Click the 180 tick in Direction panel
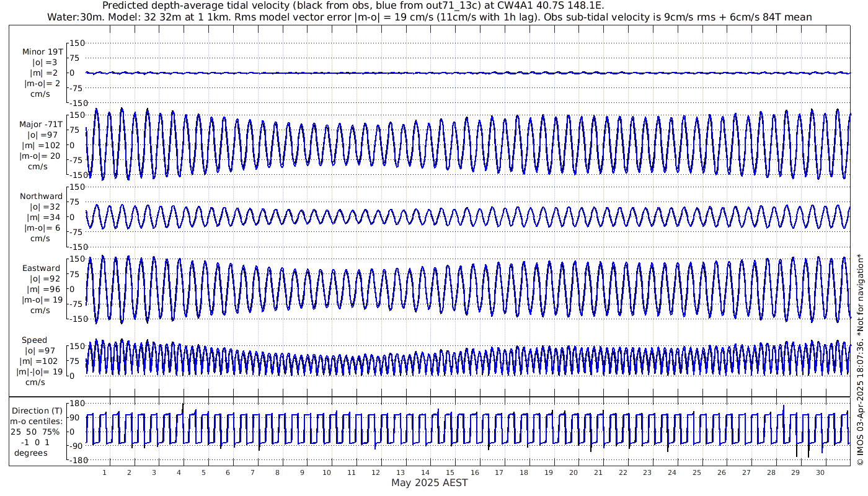Screen dimensions: 868x496 (76, 403)
